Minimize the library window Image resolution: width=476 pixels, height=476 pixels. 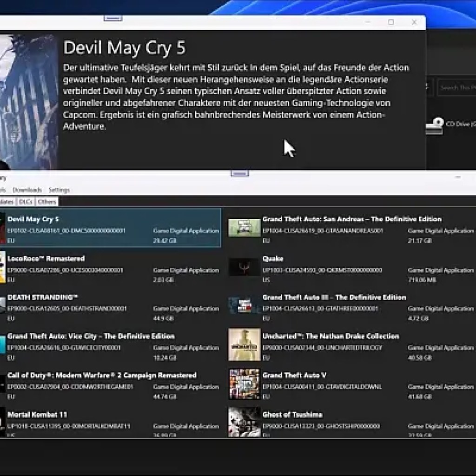pyautogui.click(x=458, y=177)
